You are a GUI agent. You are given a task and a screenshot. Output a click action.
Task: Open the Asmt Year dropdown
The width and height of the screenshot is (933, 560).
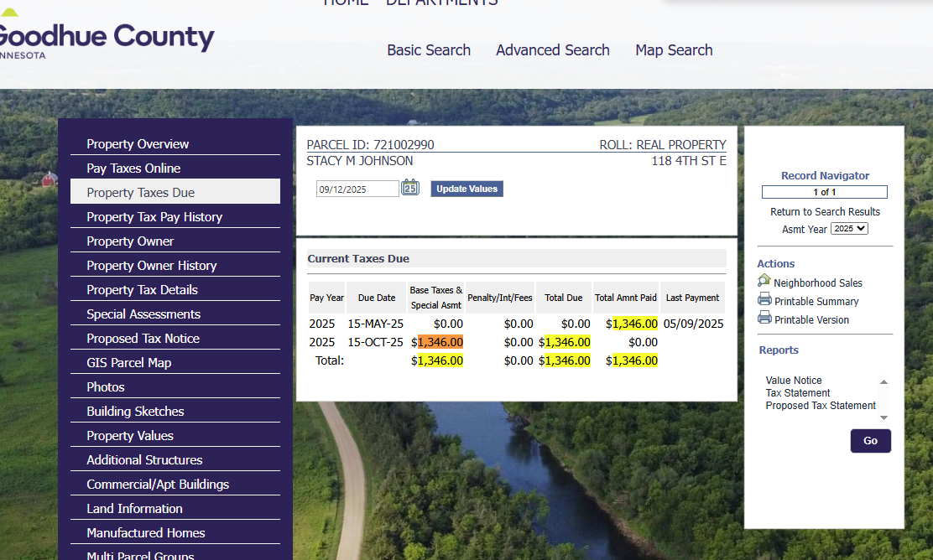pyautogui.click(x=849, y=229)
